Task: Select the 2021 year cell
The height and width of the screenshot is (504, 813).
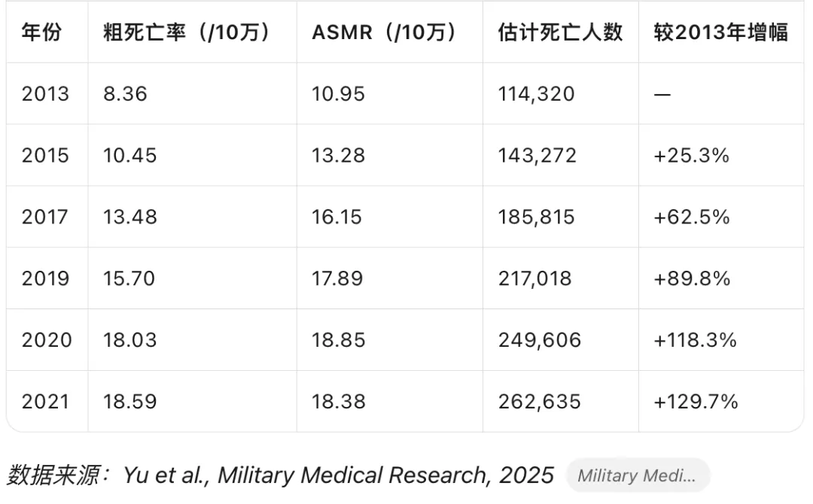Action: coord(45,402)
